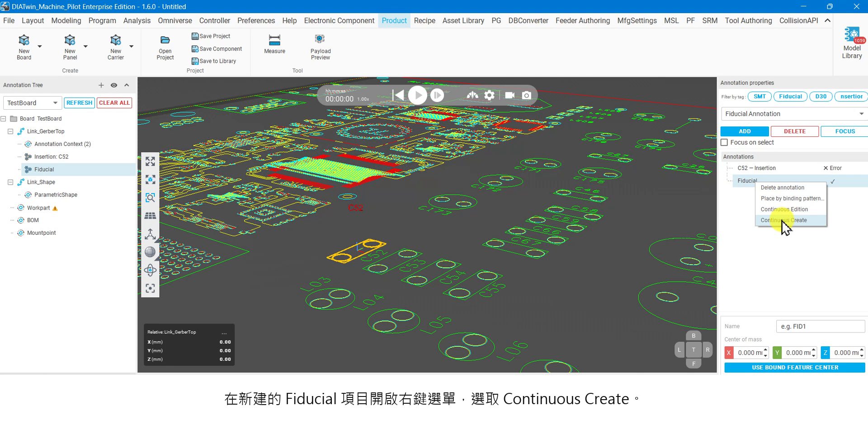The height and width of the screenshot is (429, 868).
Task: Click the CLEAR ALL button
Action: [114, 103]
